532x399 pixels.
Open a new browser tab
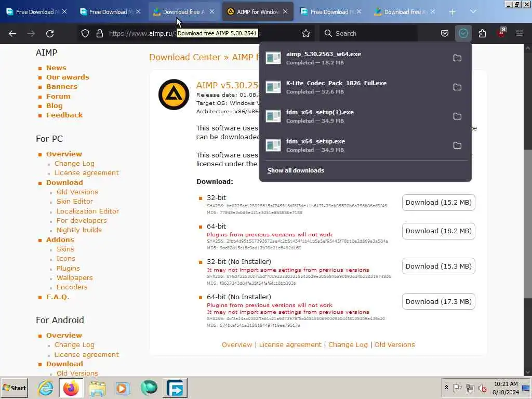453,12
